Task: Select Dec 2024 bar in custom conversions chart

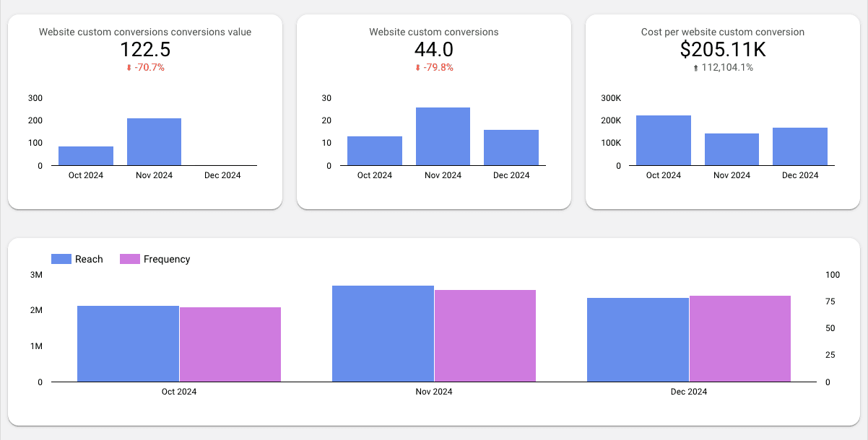Action: pyautogui.click(x=511, y=148)
